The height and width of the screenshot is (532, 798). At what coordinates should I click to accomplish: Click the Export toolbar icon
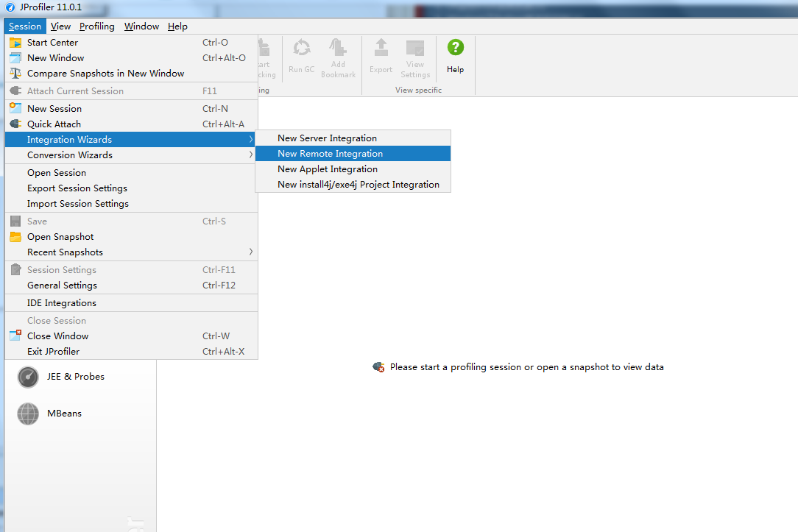381,48
